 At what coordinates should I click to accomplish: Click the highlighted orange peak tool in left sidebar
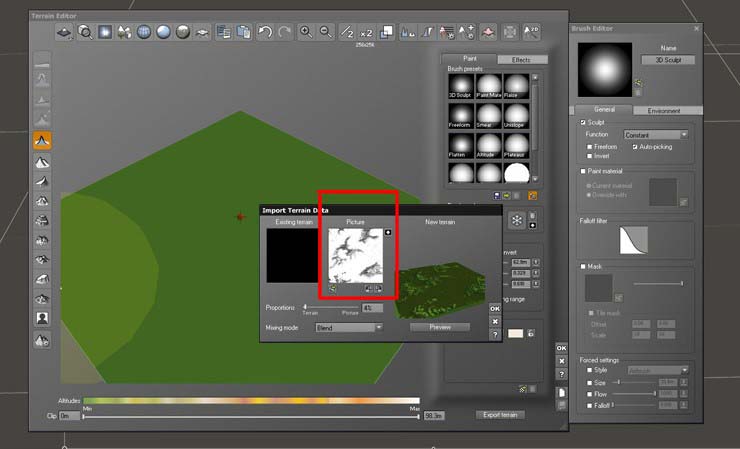42,141
